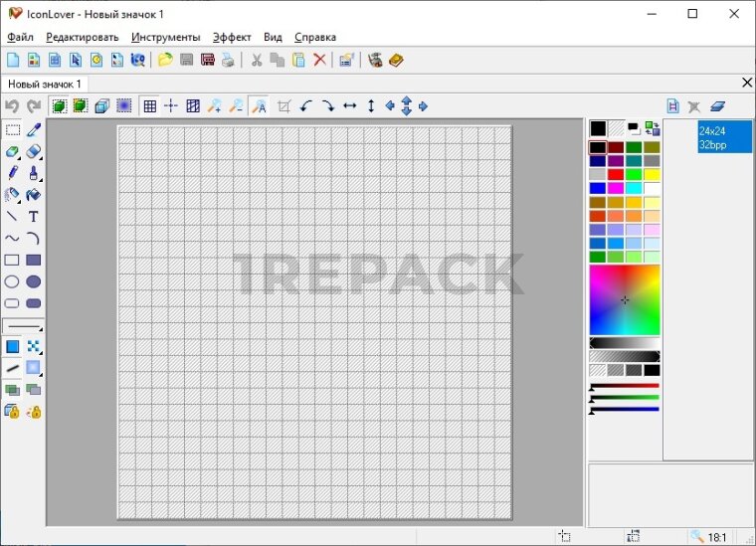Select the Text tool
Image resolution: width=756 pixels, height=546 pixels.
click(34, 217)
